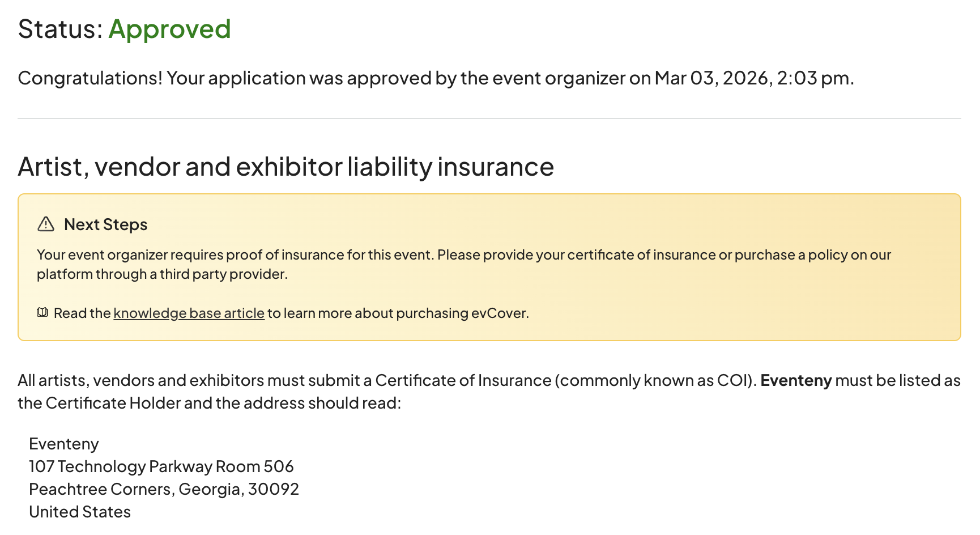Image resolution: width=980 pixels, height=535 pixels.
Task: Click the 107 Technology Parkway Room 506 line
Action: (x=161, y=466)
